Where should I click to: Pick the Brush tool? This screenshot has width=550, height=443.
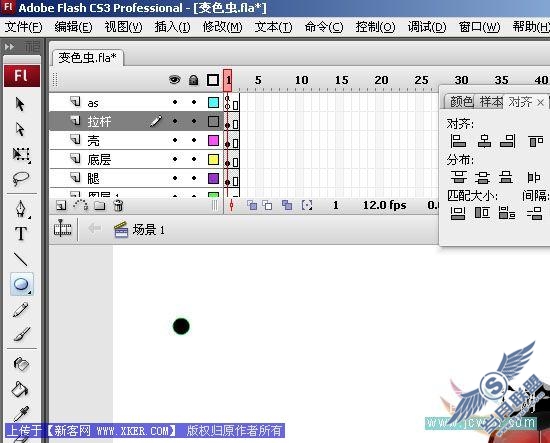(22, 334)
